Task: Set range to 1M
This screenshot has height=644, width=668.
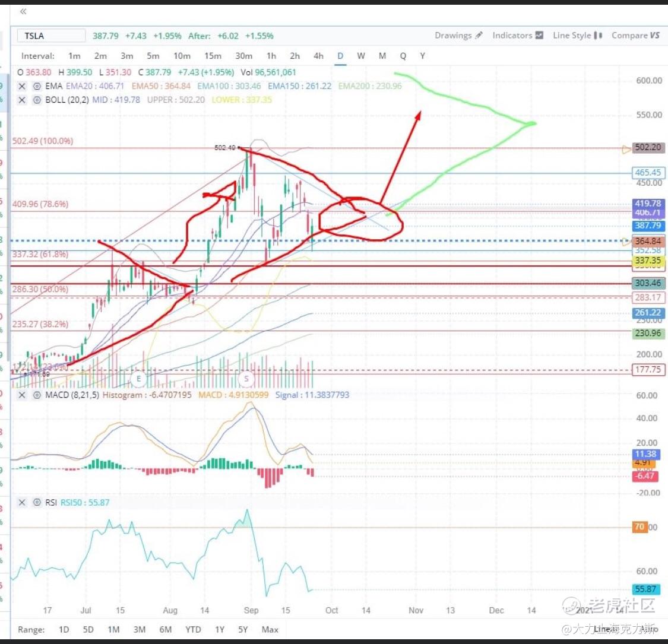Action: 113,630
